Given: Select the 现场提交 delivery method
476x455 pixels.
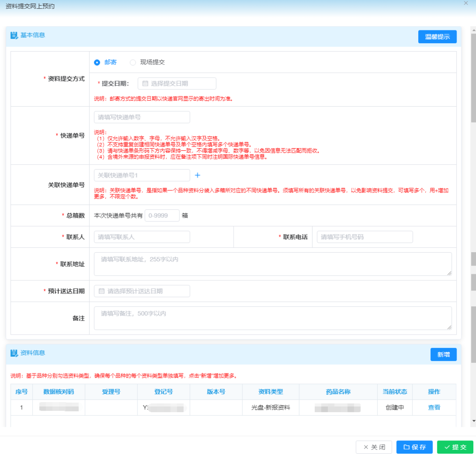Looking at the screenshot, I should 133,62.
